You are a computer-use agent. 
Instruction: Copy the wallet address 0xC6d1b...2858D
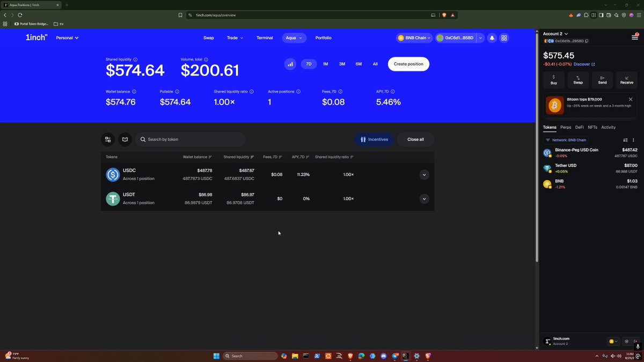click(x=587, y=41)
